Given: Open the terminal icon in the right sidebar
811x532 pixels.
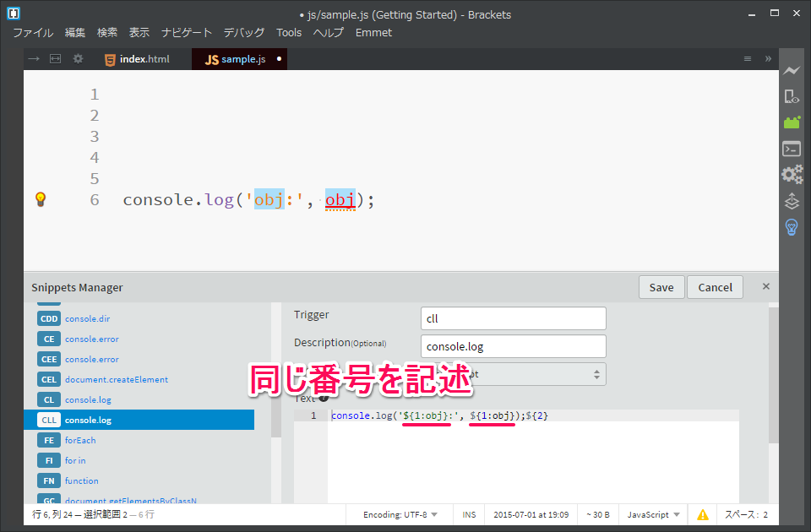Looking at the screenshot, I should coord(792,149).
